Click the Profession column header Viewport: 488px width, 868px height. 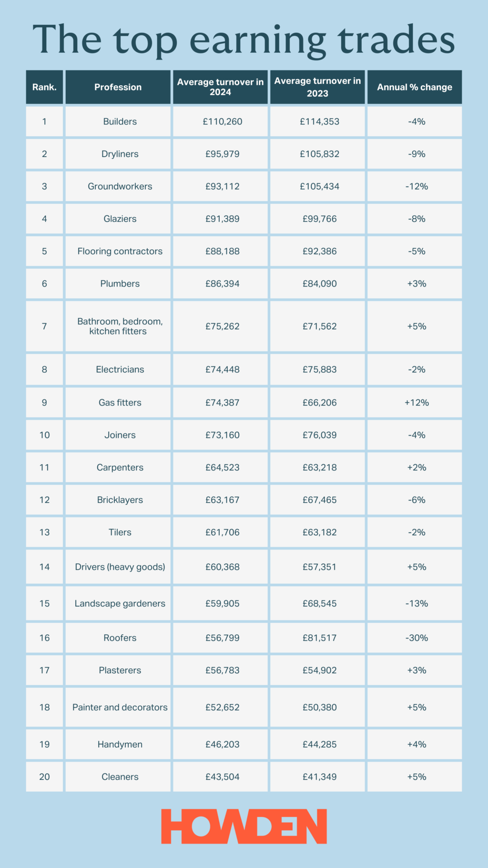click(118, 87)
